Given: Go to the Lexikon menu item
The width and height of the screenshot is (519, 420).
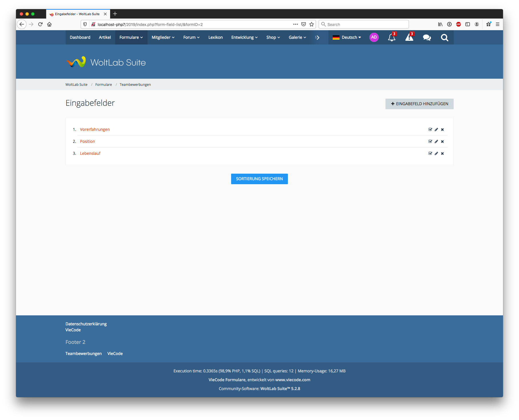Looking at the screenshot, I should click(215, 37).
